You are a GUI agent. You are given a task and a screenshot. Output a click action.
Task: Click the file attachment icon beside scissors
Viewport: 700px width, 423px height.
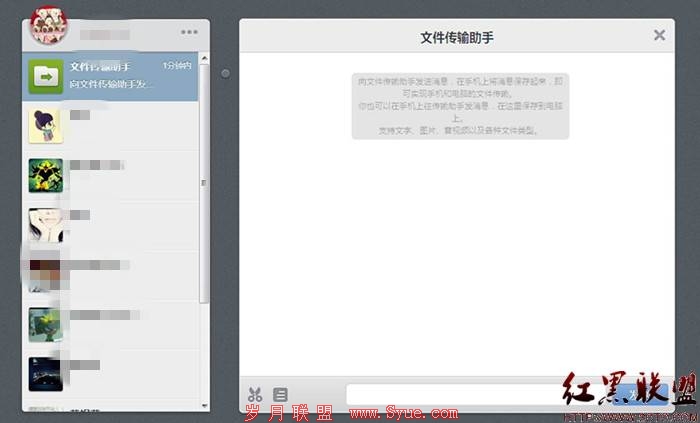click(280, 394)
